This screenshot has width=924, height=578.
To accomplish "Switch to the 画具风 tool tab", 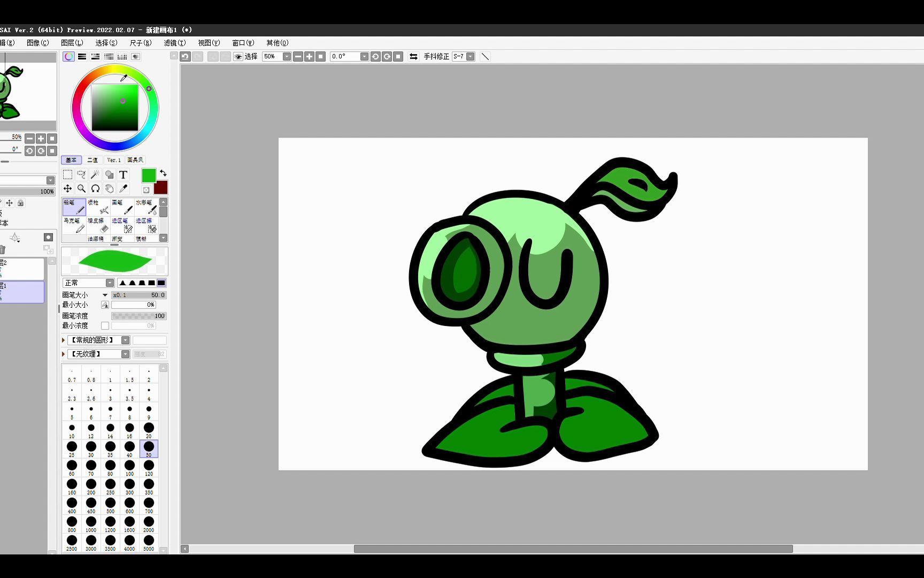I will click(135, 160).
